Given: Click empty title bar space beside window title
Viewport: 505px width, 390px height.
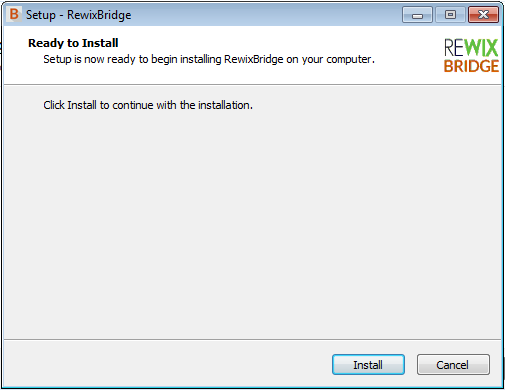Looking at the screenshot, I should tap(267, 15).
